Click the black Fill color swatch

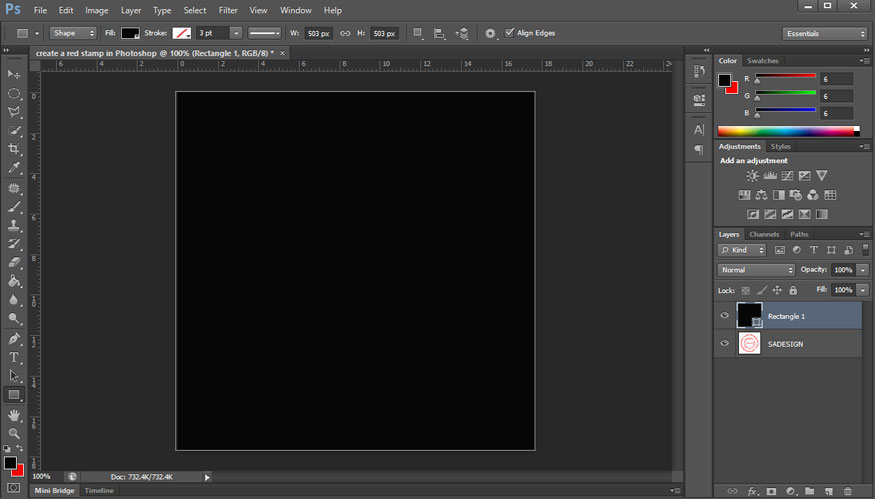130,33
